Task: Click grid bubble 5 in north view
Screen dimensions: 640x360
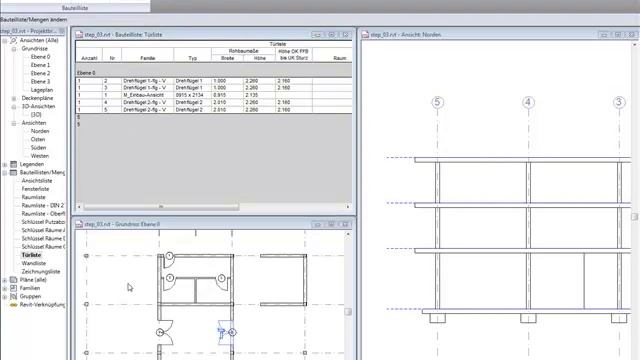Action: pos(437,102)
